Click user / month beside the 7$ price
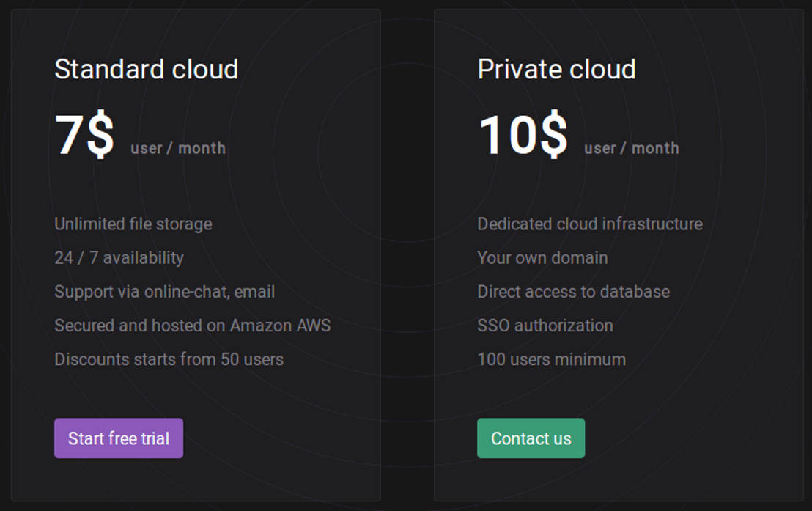This screenshot has height=511, width=812. (x=178, y=148)
